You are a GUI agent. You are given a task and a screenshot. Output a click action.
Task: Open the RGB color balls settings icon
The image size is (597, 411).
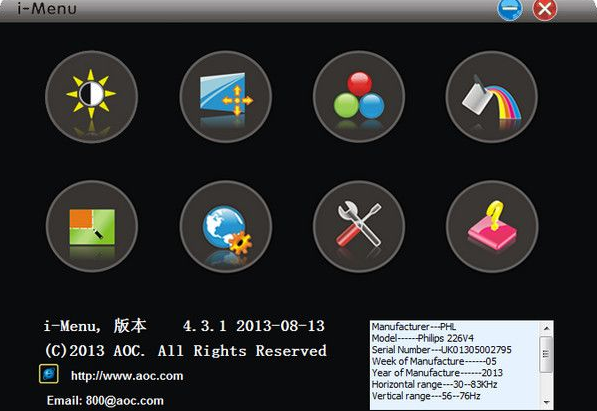[x=359, y=97]
